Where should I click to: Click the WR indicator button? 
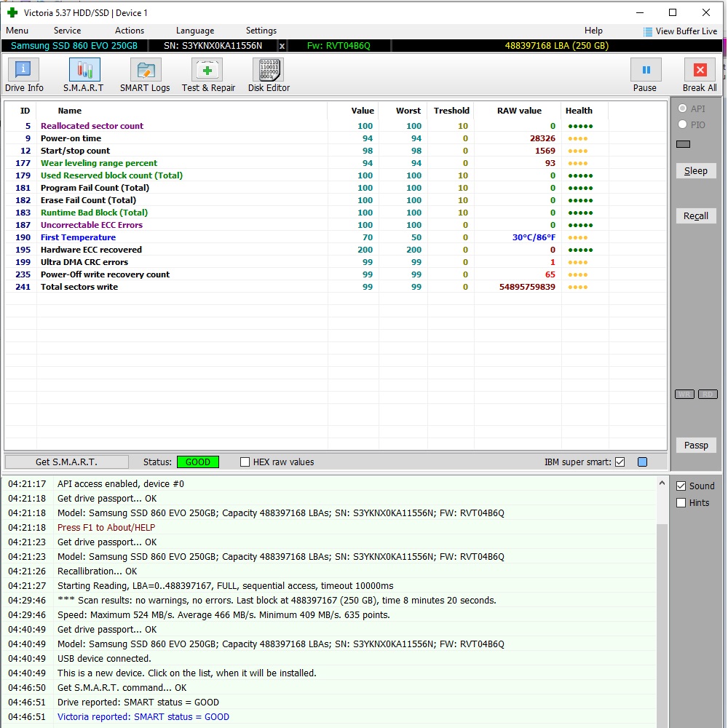[684, 394]
